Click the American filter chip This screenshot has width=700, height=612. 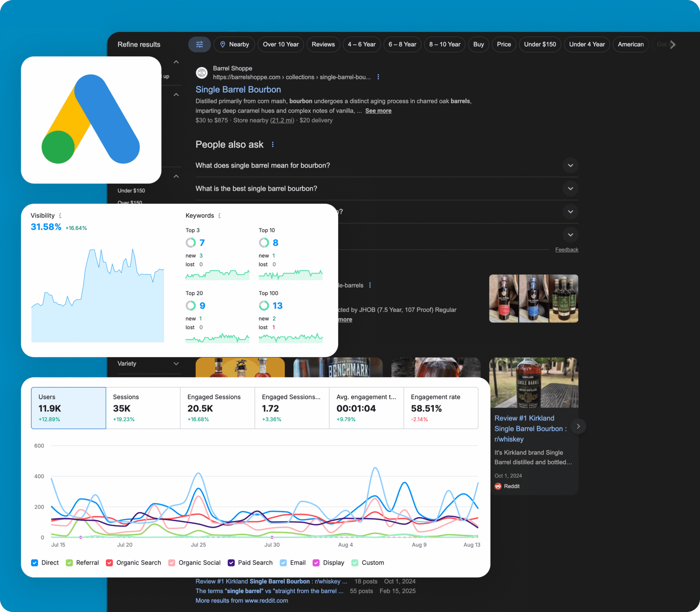tap(631, 44)
